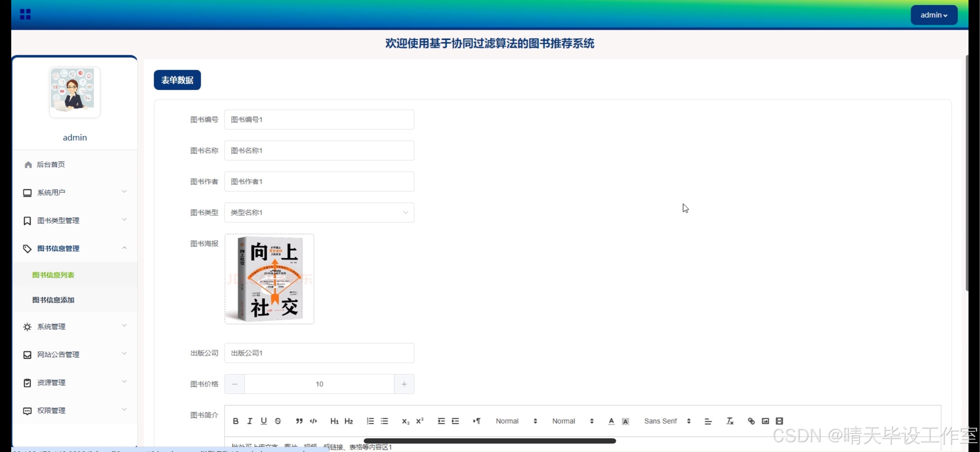
Task: Apply italic formatting in rich text editor
Action: [250, 421]
